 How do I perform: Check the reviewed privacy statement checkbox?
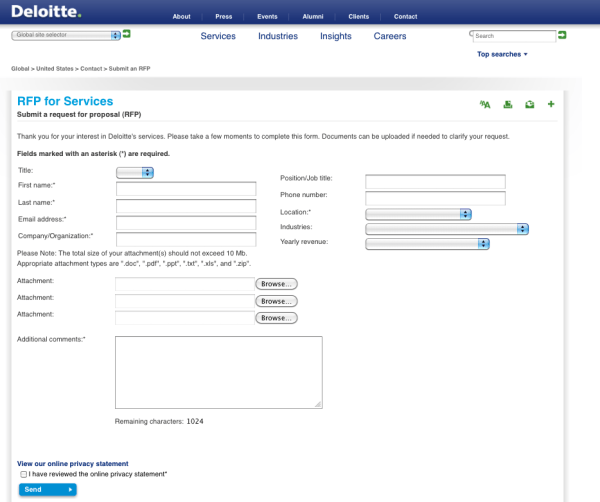coord(24,474)
